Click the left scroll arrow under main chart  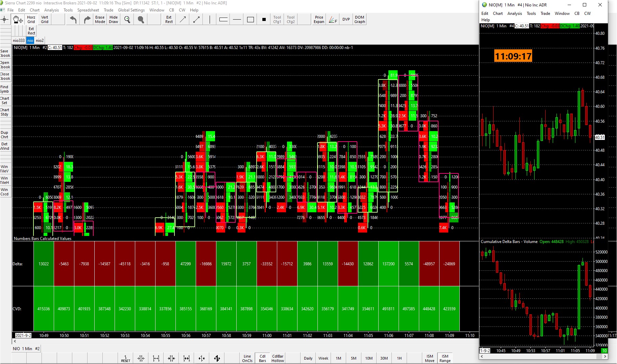pyautogui.click(x=15, y=341)
